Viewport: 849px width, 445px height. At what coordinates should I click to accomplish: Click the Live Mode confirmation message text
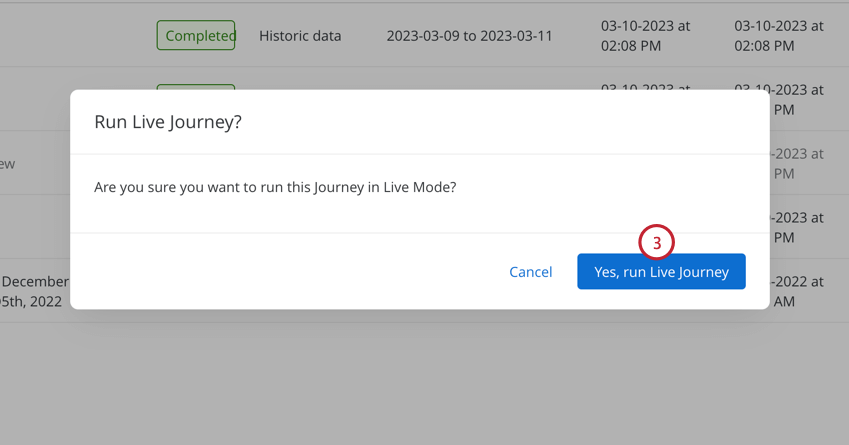coord(275,187)
